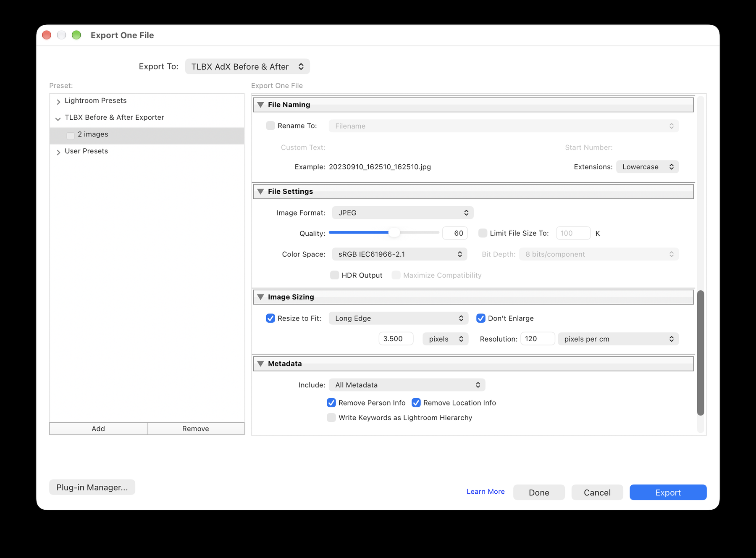This screenshot has height=558, width=756.
Task: Open the Extensions Lowercase dropdown
Action: [x=647, y=167]
